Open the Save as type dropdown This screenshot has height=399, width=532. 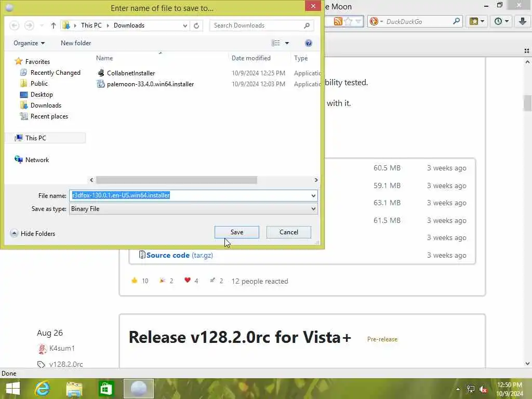[x=193, y=209]
